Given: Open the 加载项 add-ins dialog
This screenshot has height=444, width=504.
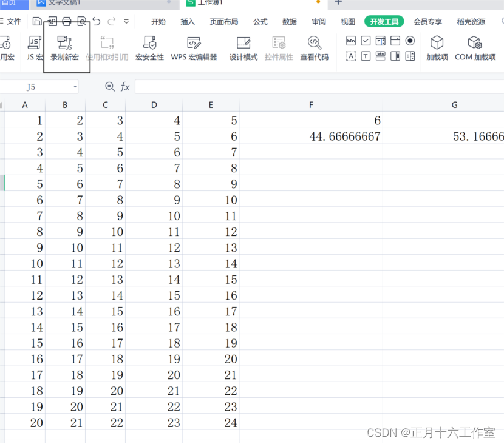Looking at the screenshot, I should (x=437, y=49).
